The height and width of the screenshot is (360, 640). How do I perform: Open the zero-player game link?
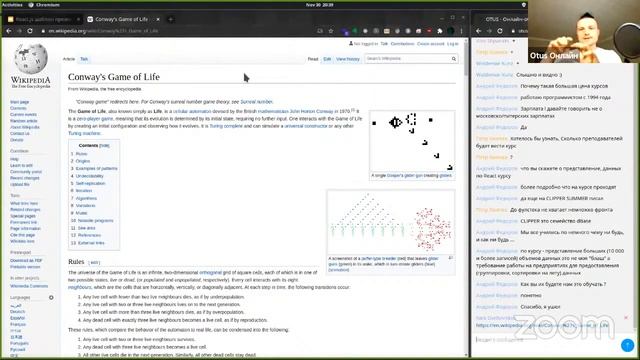click(x=95, y=118)
